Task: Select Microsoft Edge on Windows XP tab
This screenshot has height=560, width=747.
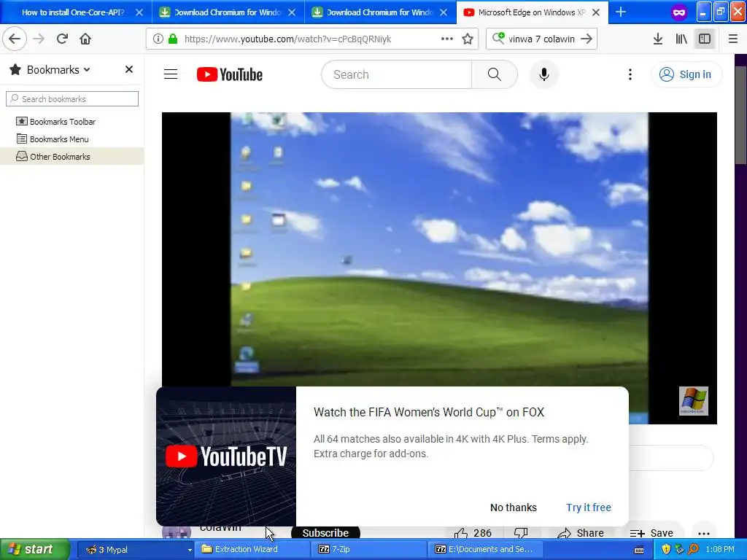Action: [531, 12]
